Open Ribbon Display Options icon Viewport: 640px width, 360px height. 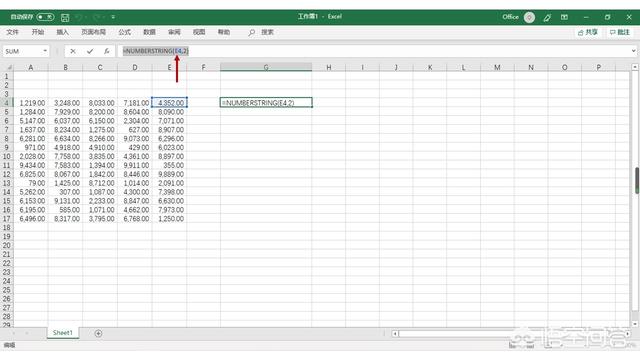[x=564, y=17]
